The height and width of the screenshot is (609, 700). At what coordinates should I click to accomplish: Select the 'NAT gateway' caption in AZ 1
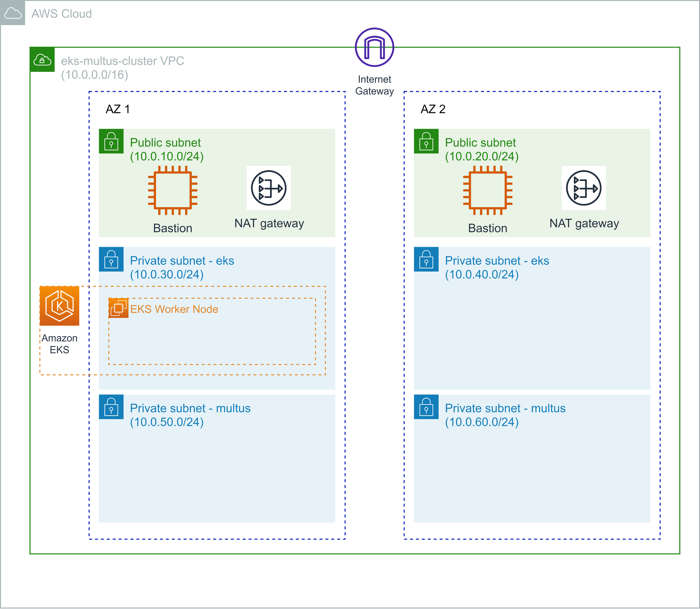[x=269, y=223]
